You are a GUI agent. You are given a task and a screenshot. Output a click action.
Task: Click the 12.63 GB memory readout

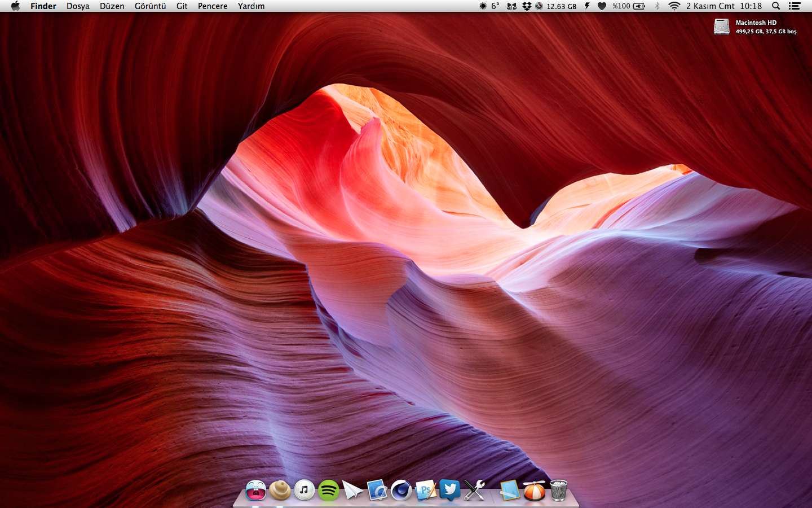pyautogui.click(x=562, y=6)
